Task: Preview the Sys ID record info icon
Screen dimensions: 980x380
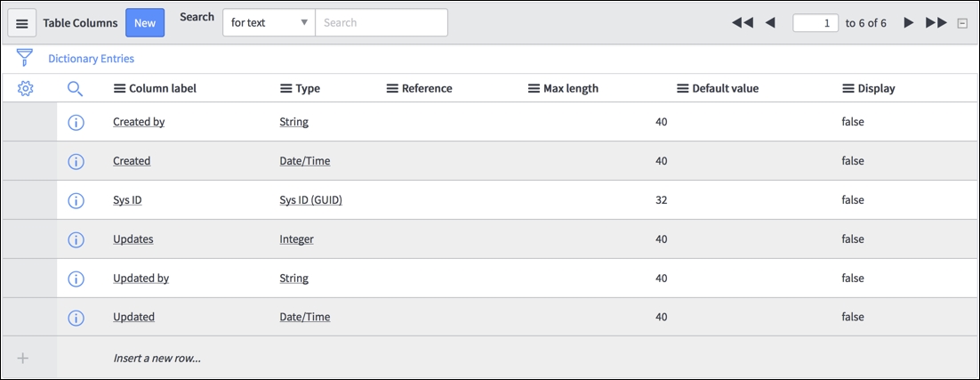Action: click(x=76, y=200)
